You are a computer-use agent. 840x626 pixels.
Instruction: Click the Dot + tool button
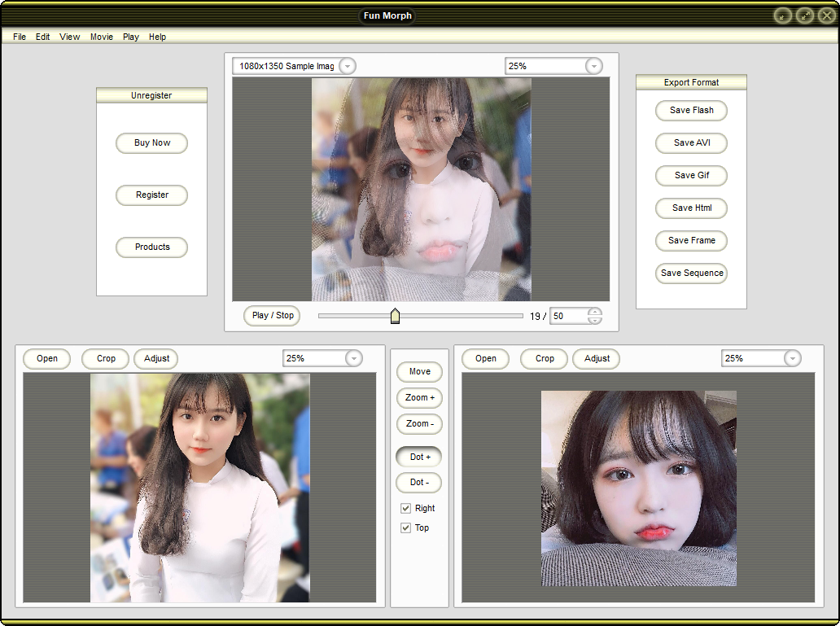point(419,457)
